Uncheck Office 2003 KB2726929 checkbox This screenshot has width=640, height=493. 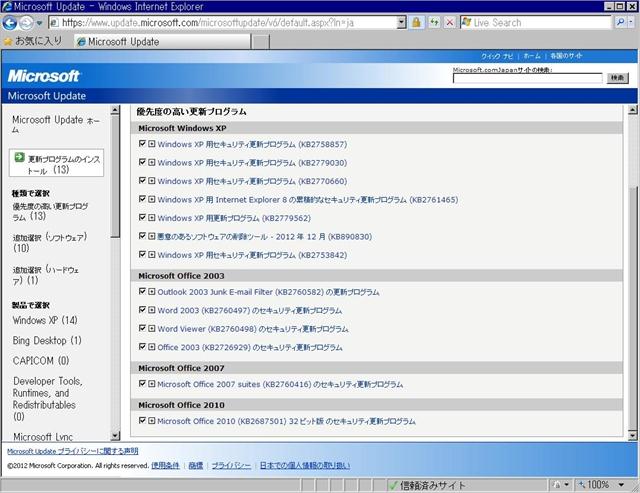coord(142,346)
